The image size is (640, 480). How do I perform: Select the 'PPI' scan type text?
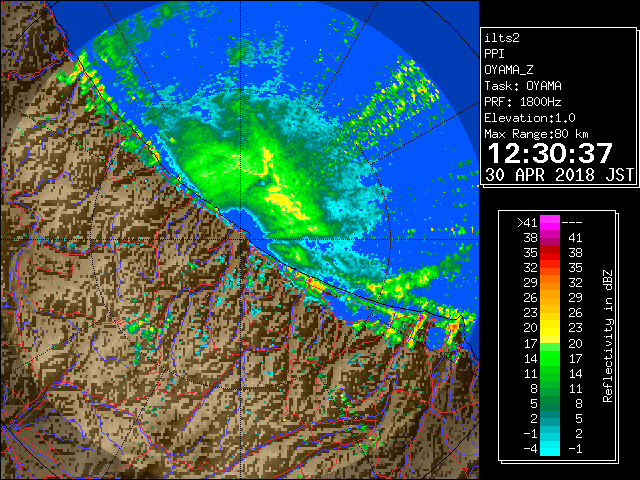pos(494,54)
